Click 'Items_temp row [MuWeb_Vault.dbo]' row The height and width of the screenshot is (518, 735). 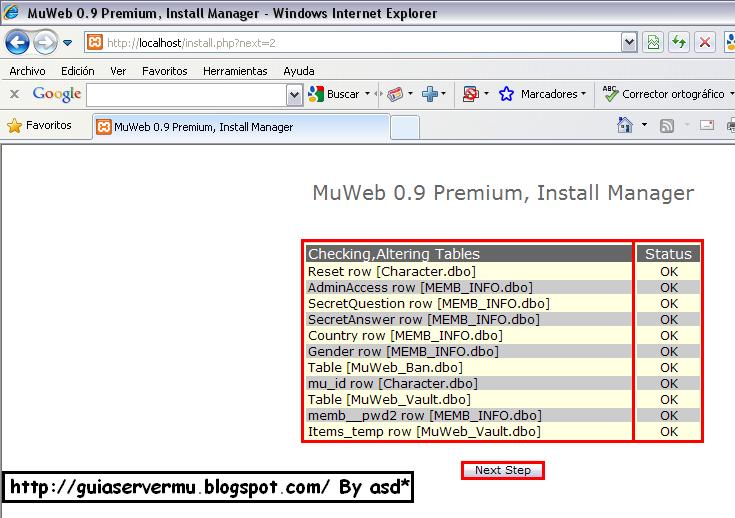pyautogui.click(x=469, y=431)
